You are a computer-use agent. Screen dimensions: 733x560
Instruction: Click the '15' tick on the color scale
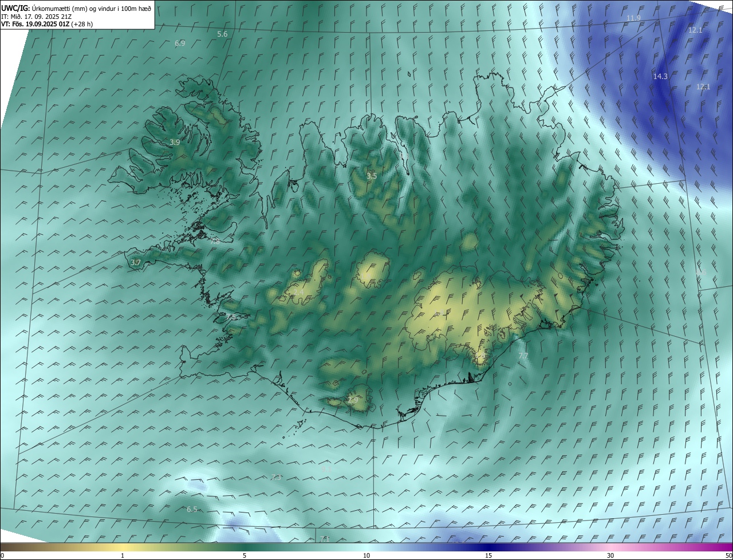(x=488, y=556)
